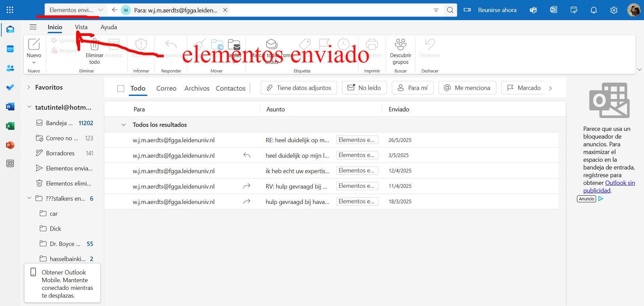Open the Nuevo dropdown arrow
The width and height of the screenshot is (644, 306).
coord(34,62)
